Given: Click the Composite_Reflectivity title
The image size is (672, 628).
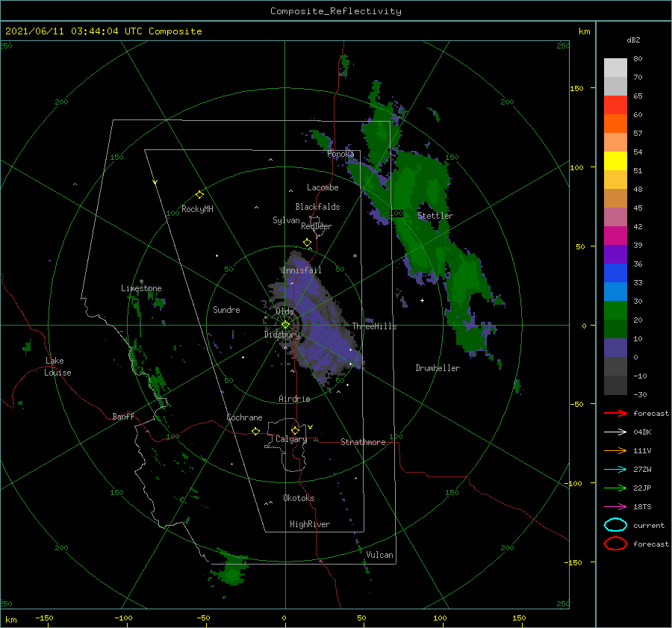Looking at the screenshot, I should point(336,11).
